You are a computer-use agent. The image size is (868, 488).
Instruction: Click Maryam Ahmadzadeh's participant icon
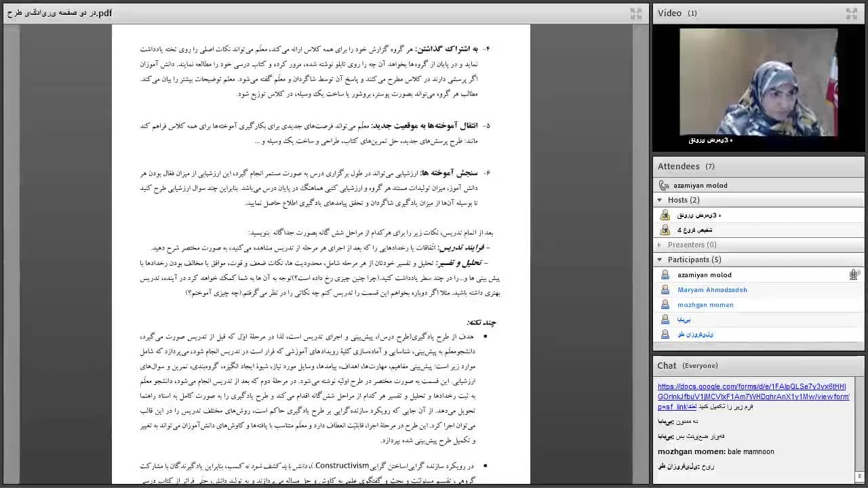(665, 289)
